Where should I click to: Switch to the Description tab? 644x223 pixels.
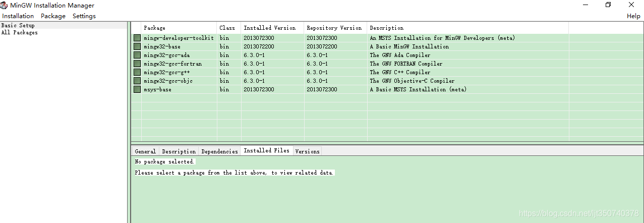click(179, 151)
